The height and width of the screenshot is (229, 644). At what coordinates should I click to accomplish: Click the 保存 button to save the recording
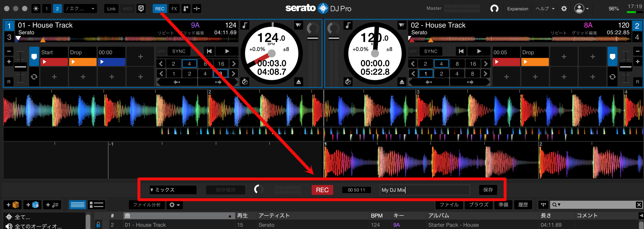click(488, 190)
